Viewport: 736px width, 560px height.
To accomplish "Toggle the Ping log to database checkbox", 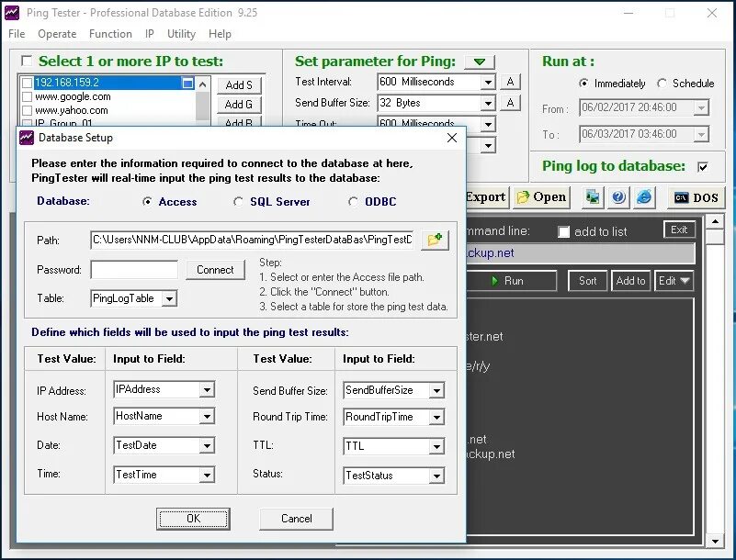I will click(703, 167).
